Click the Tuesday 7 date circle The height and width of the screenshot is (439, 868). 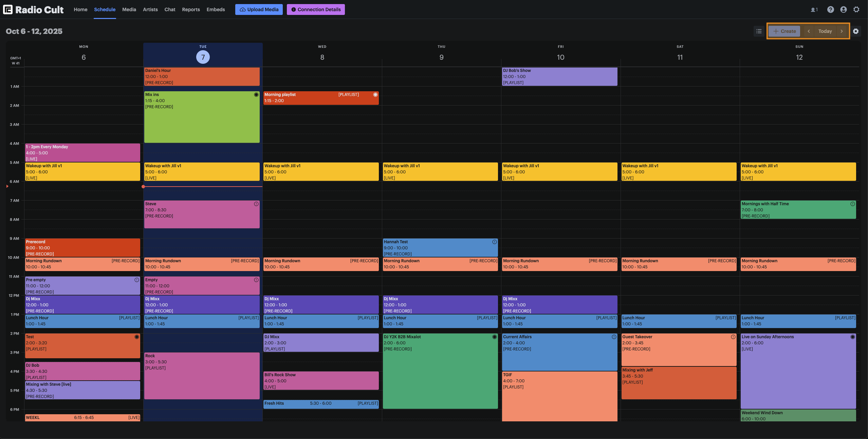point(203,57)
